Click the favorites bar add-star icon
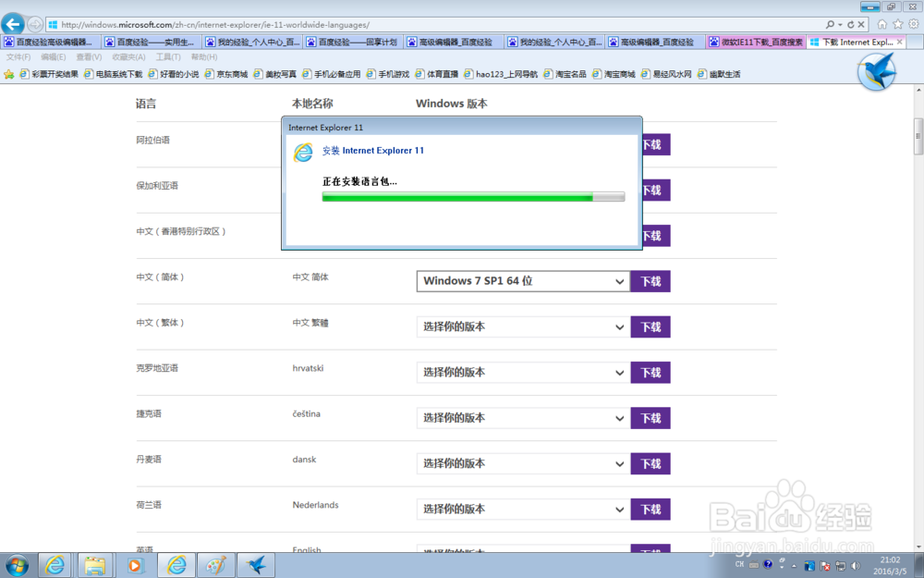The width and height of the screenshot is (924, 578). point(9,74)
